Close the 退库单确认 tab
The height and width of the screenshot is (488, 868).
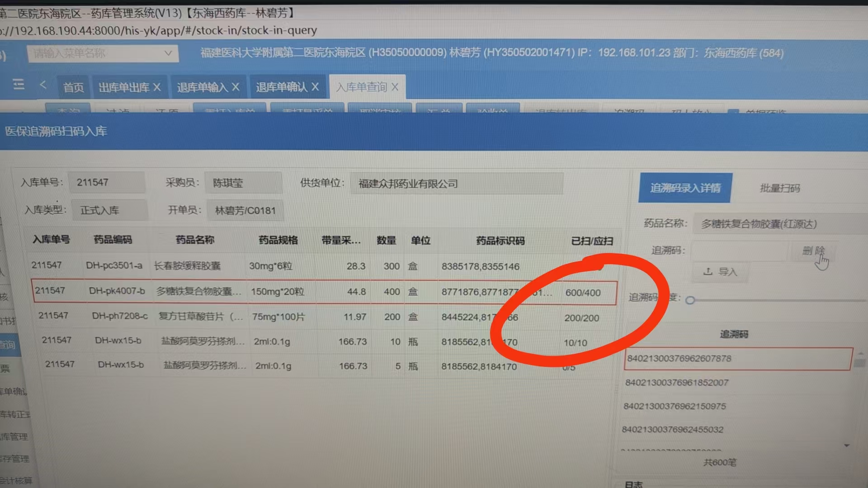[x=315, y=87]
